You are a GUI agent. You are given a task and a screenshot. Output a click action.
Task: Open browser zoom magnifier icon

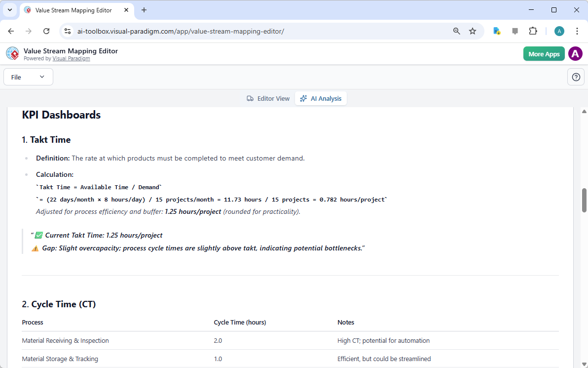coord(457,31)
